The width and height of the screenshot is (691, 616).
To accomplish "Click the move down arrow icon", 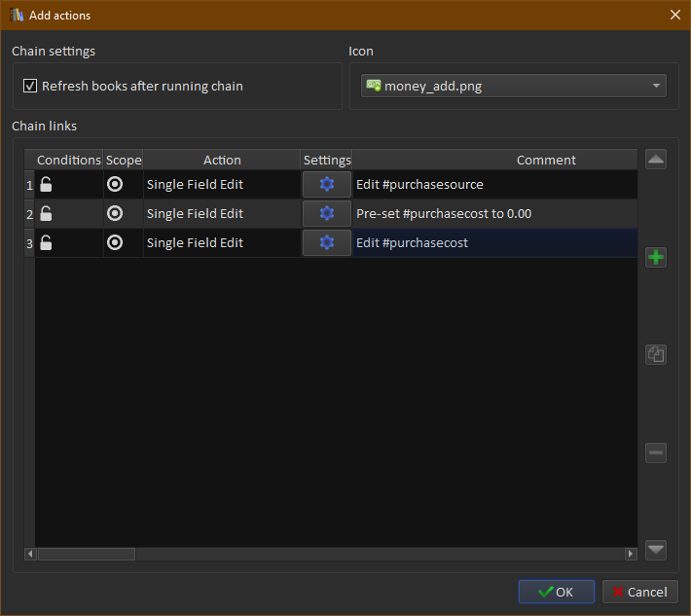I will point(656,550).
